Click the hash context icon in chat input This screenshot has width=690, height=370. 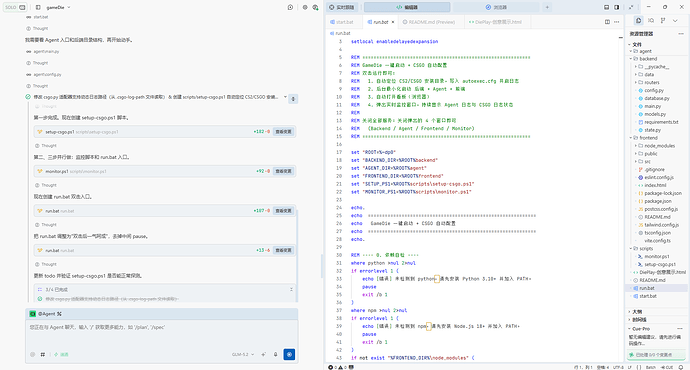pos(43,354)
